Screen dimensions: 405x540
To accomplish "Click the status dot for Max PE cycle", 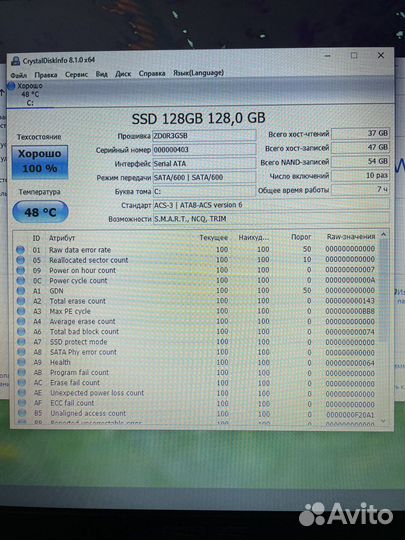I will point(21,311).
